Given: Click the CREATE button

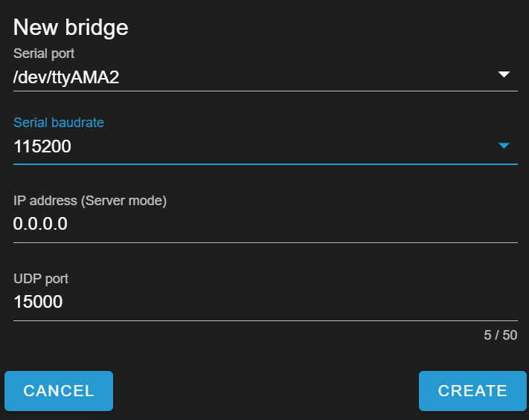Looking at the screenshot, I should (x=472, y=391).
